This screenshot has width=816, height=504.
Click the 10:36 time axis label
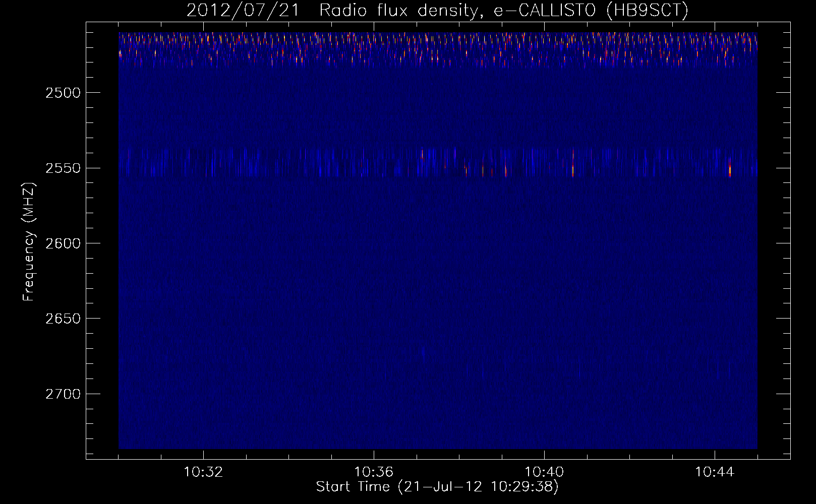[x=374, y=472]
